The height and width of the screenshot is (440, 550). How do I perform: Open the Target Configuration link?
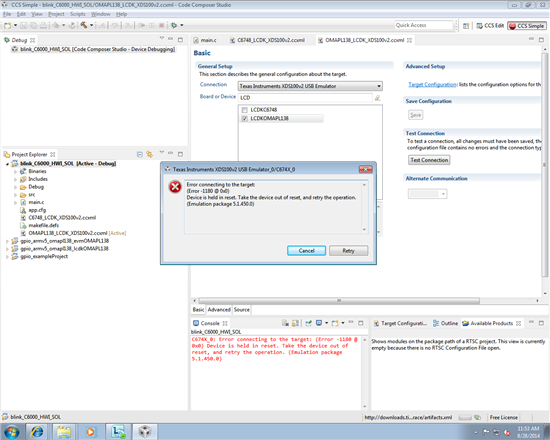point(432,85)
